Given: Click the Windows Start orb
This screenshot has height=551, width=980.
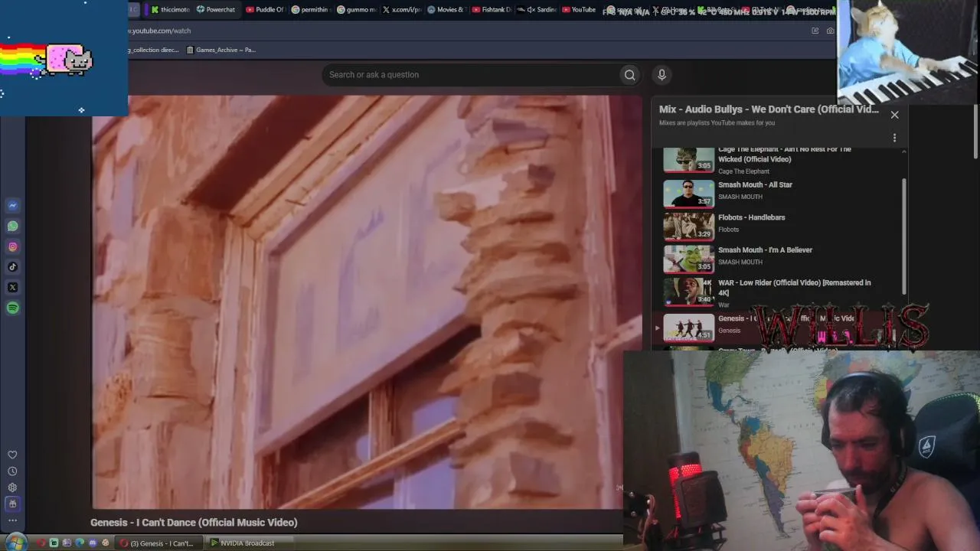Looking at the screenshot, I should click(16, 543).
